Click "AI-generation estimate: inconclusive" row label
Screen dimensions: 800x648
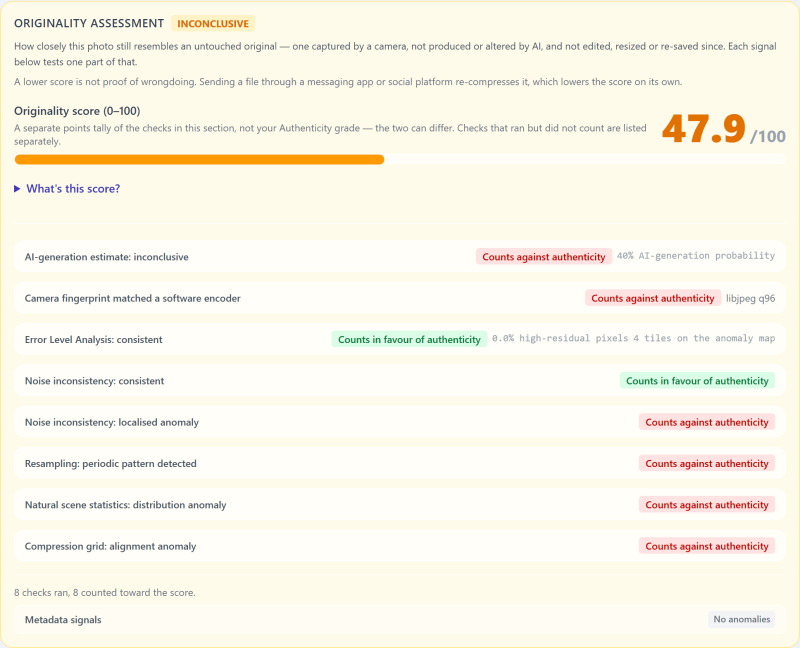point(107,257)
